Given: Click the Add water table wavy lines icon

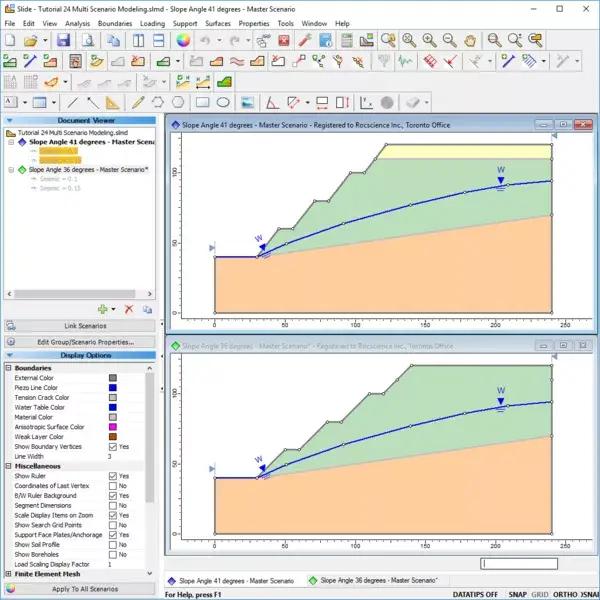Looking at the screenshot, I should (x=237, y=61).
